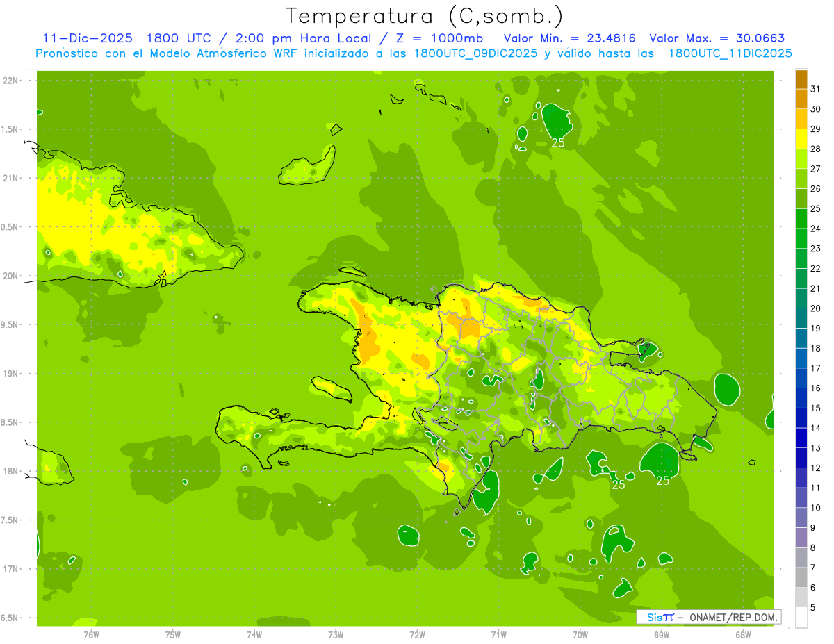Image resolution: width=834 pixels, height=644 pixels.
Task: Click the legend swatch between 12 and 13
Action: point(801,458)
